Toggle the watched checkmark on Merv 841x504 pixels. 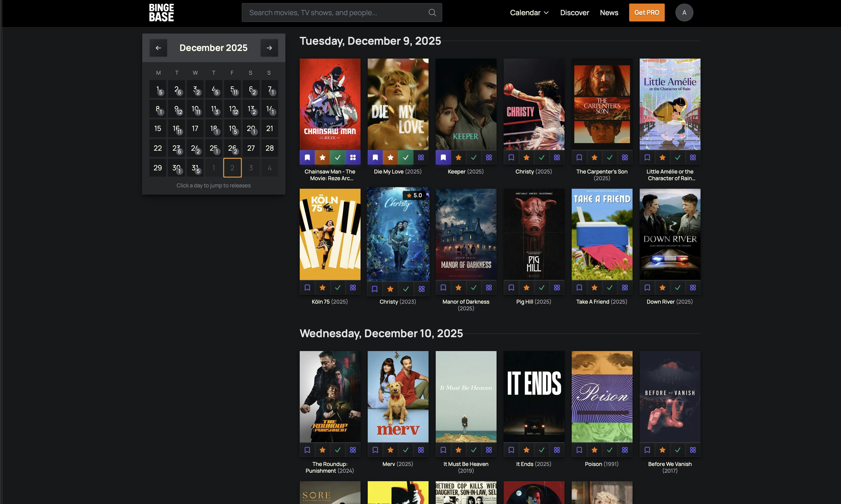(x=405, y=450)
